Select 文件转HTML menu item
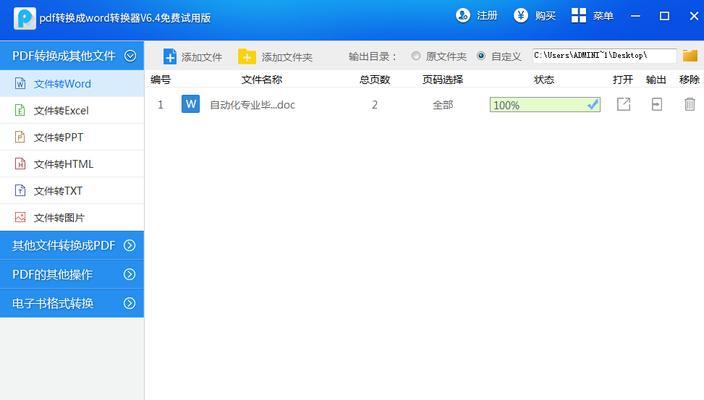The width and height of the screenshot is (704, 400). [72, 164]
